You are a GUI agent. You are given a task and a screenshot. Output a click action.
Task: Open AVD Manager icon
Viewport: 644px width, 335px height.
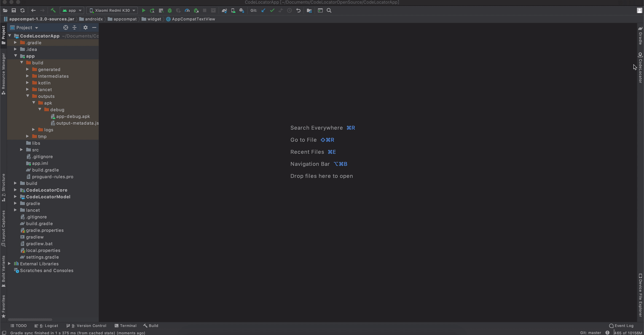click(233, 11)
